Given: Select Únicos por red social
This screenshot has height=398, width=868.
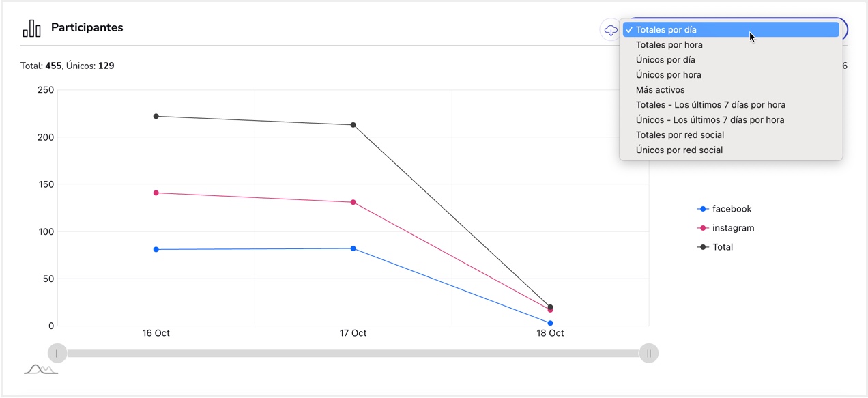Looking at the screenshot, I should 679,150.
